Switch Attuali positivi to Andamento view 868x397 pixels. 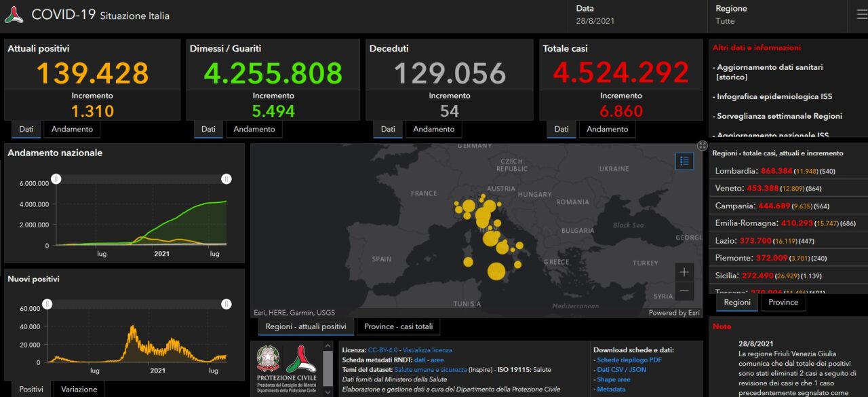[x=73, y=129]
